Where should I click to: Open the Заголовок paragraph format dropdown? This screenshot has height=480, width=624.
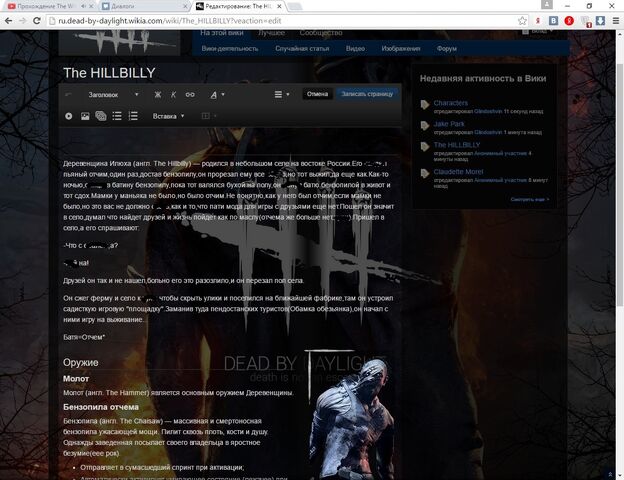113,95
